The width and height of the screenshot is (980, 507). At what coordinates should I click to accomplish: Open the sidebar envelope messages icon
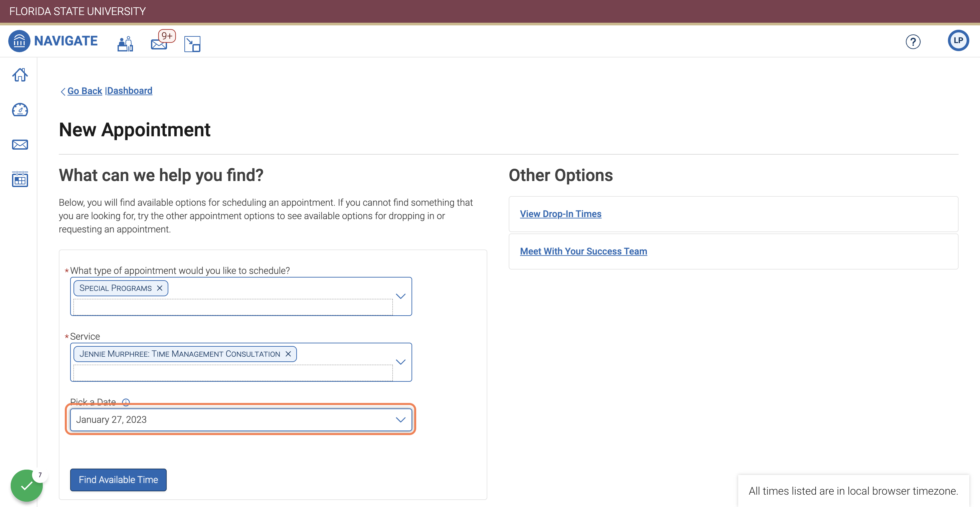pos(20,145)
